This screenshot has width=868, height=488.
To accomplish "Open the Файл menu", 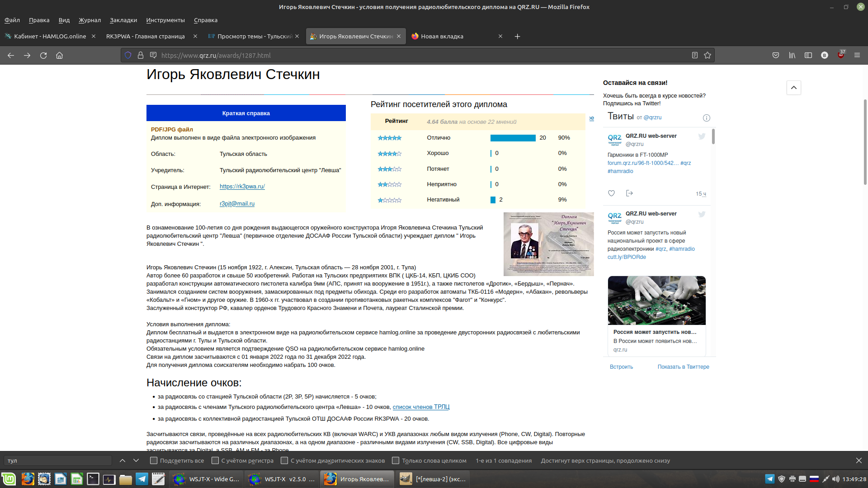I will point(12,20).
